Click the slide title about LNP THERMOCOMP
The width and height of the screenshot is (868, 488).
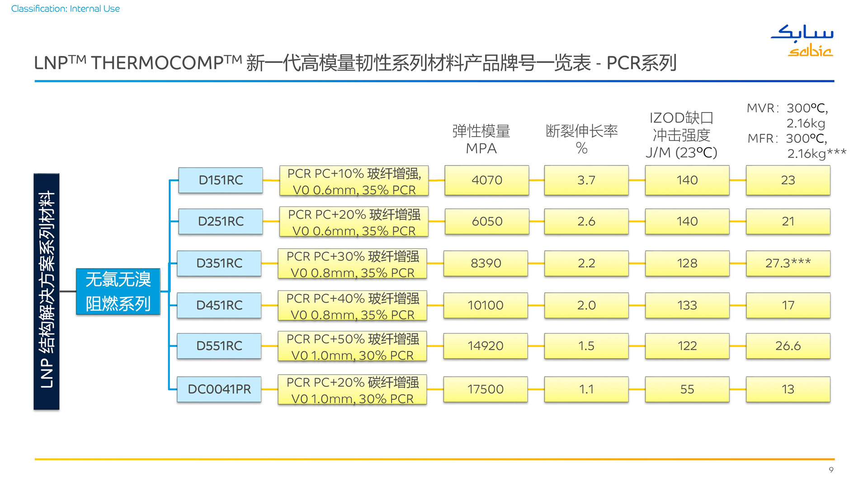[x=355, y=63]
